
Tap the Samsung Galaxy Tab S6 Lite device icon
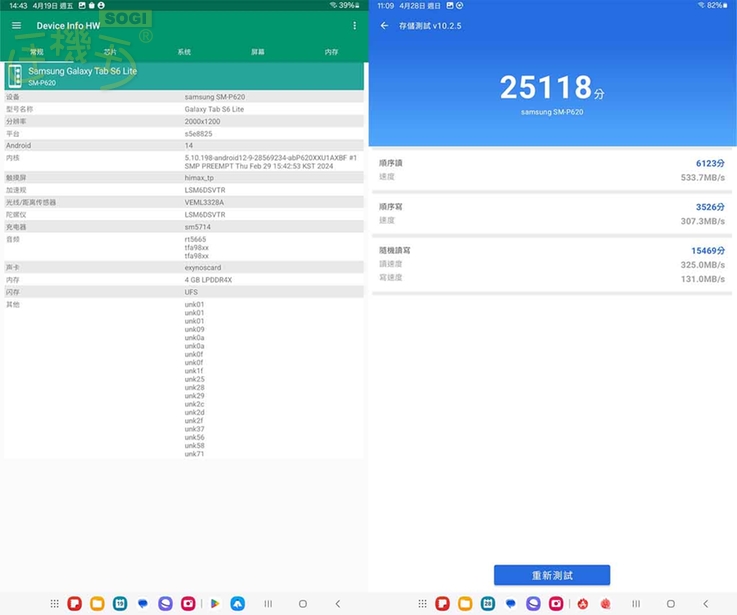tap(16, 76)
